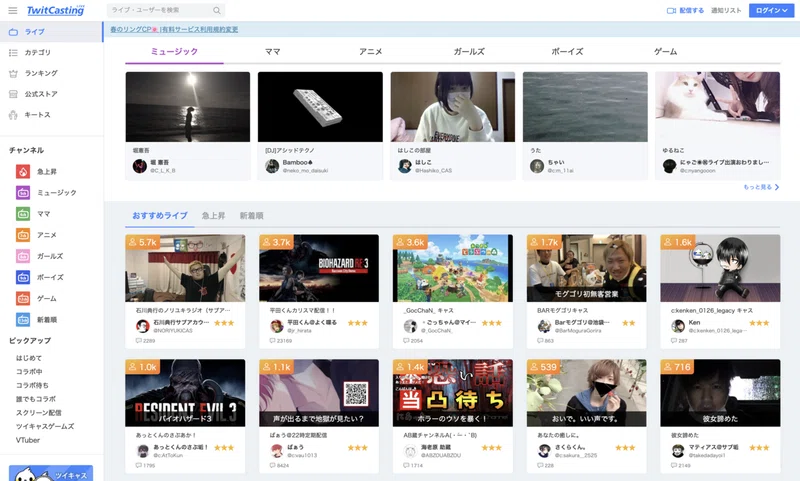Click the avatar of 堀 憲吾
800x481 pixels.
pyautogui.click(x=140, y=166)
